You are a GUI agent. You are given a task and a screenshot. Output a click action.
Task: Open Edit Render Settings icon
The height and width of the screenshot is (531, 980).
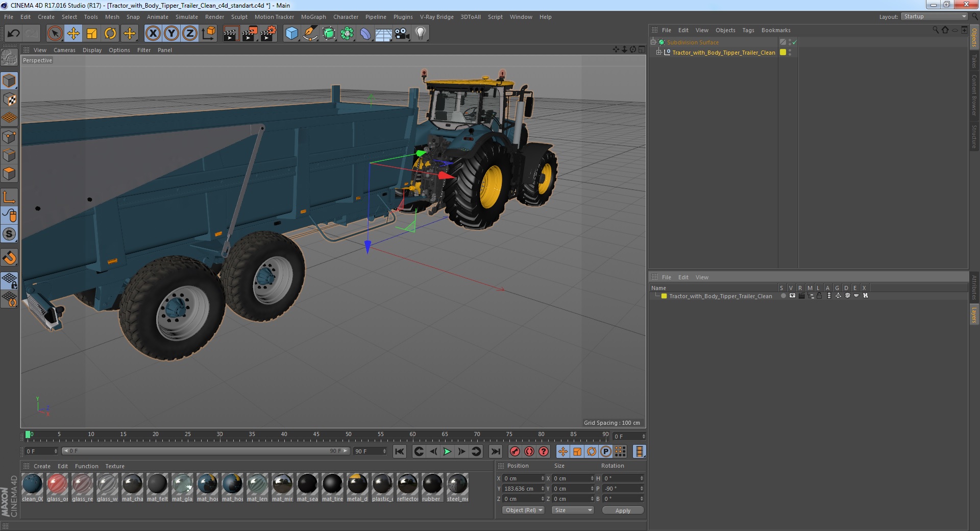(x=268, y=34)
